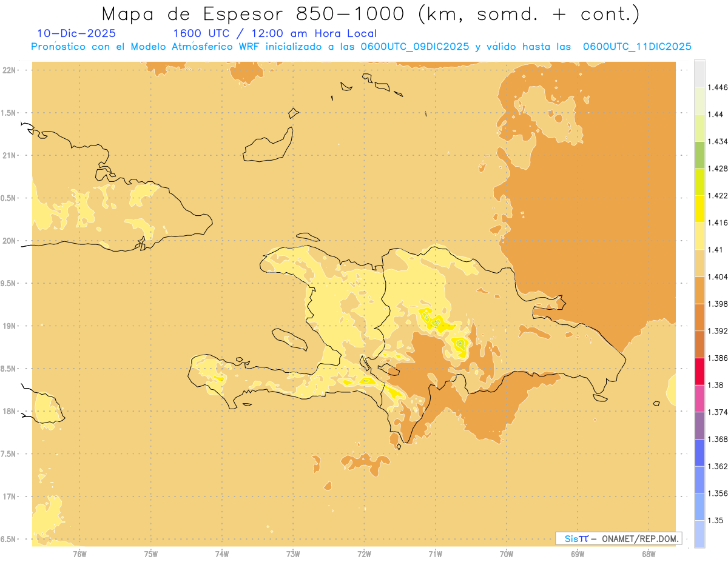
Task: Click the legend value '1.404'
Action: [718, 276]
